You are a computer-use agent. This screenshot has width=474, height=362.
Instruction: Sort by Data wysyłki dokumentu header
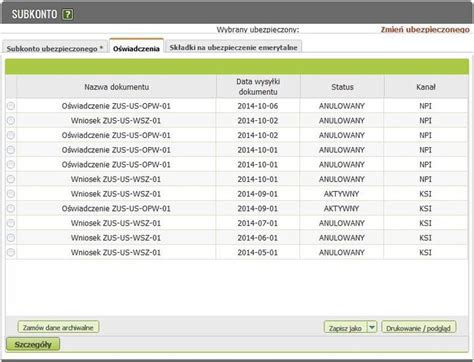tap(258, 87)
